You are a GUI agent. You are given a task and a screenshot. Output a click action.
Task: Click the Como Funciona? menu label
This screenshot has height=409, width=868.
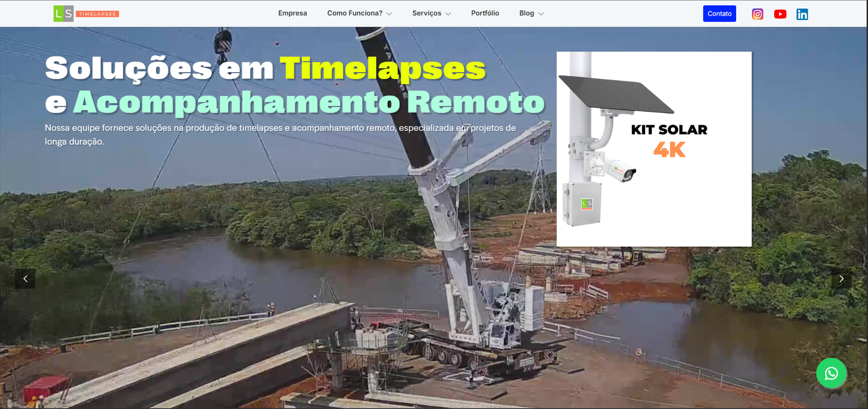pos(354,13)
